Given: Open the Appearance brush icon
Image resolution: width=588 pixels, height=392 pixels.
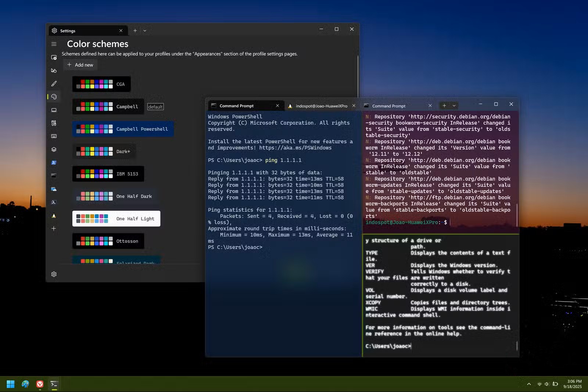Looking at the screenshot, I should coord(54,83).
